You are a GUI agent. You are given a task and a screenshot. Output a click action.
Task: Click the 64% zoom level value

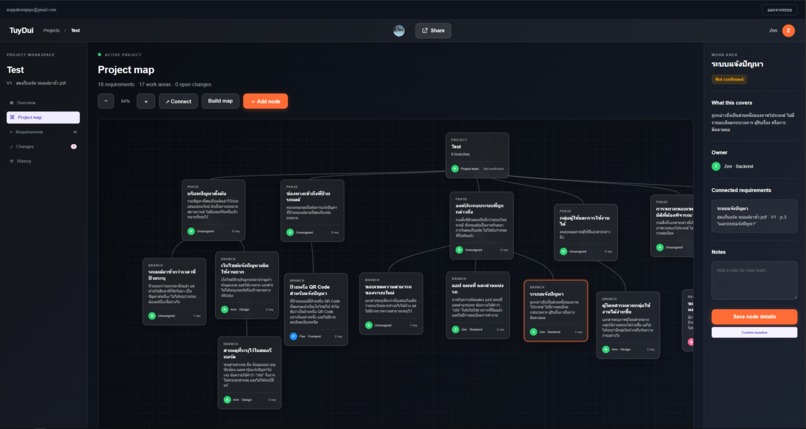tap(125, 102)
